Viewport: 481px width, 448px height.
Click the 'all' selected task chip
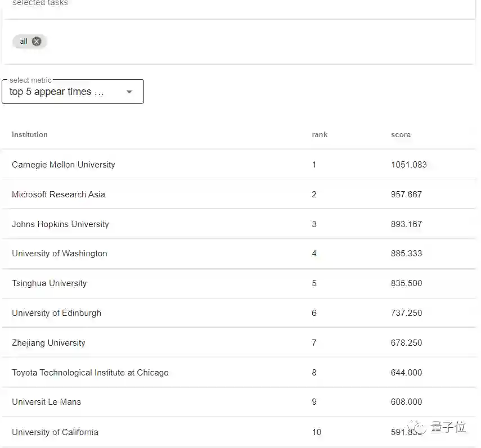(x=24, y=41)
